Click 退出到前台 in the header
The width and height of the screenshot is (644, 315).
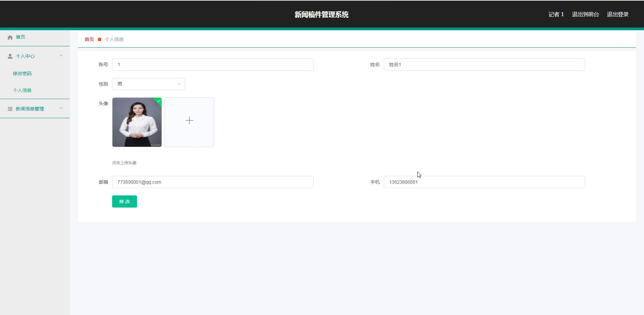pos(585,14)
